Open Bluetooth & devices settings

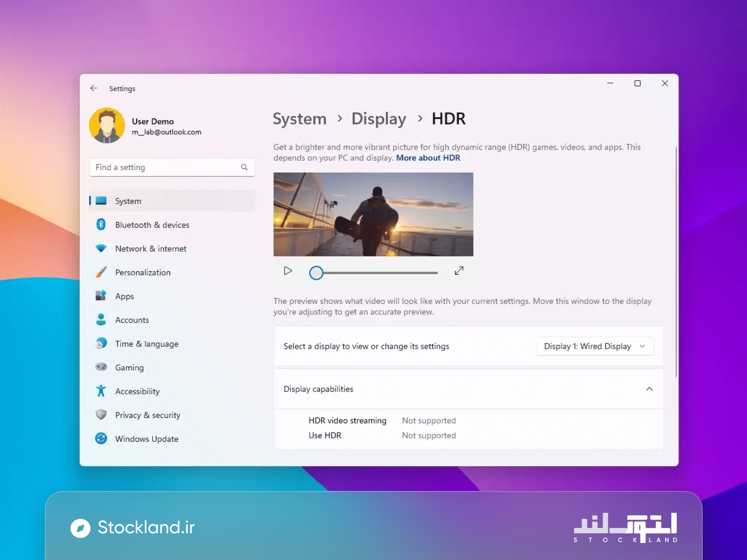click(172, 225)
